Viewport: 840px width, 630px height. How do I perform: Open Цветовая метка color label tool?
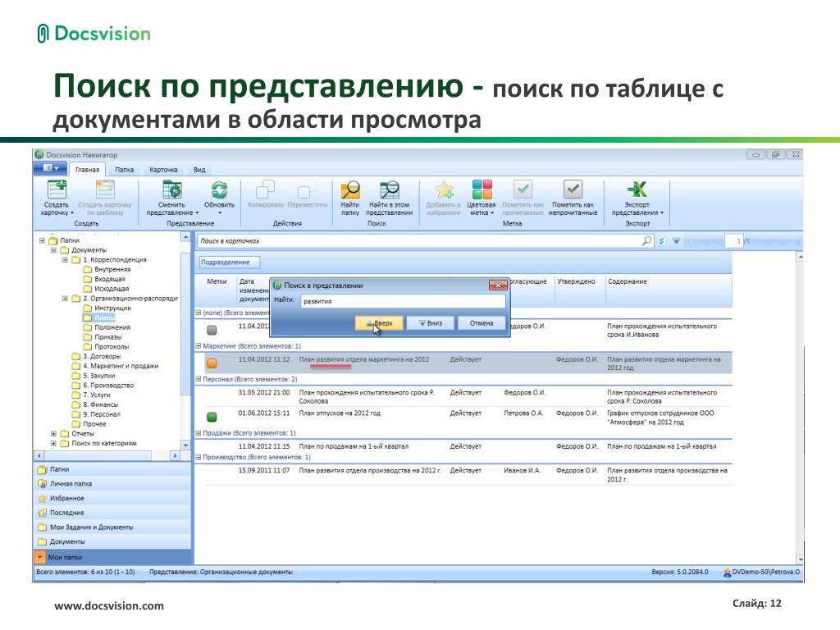click(x=482, y=190)
